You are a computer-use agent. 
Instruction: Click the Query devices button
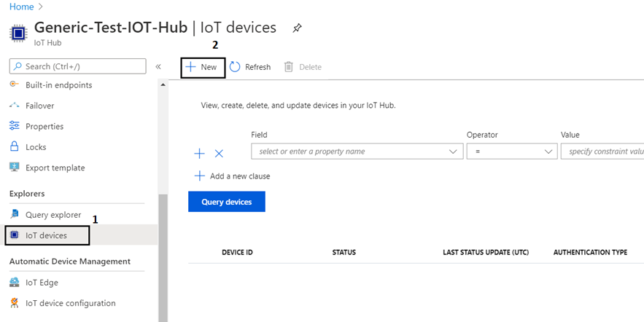click(x=227, y=201)
